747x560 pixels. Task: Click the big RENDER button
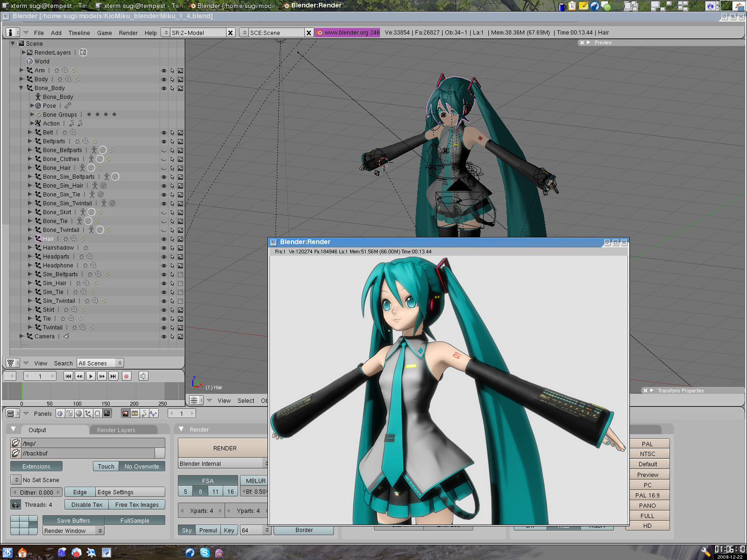(x=224, y=448)
